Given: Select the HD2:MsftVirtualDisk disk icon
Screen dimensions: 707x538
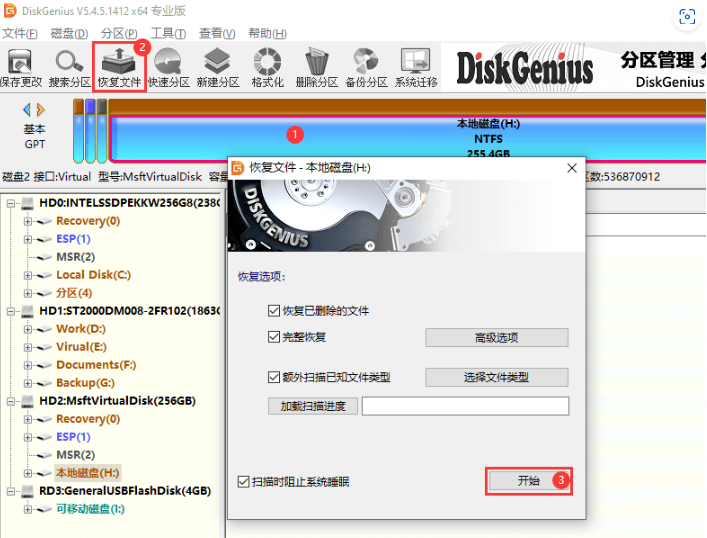Looking at the screenshot, I should (28, 401).
